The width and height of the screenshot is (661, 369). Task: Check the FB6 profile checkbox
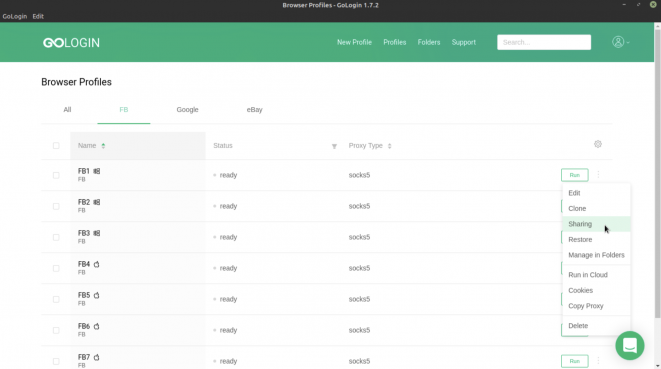[56, 330]
